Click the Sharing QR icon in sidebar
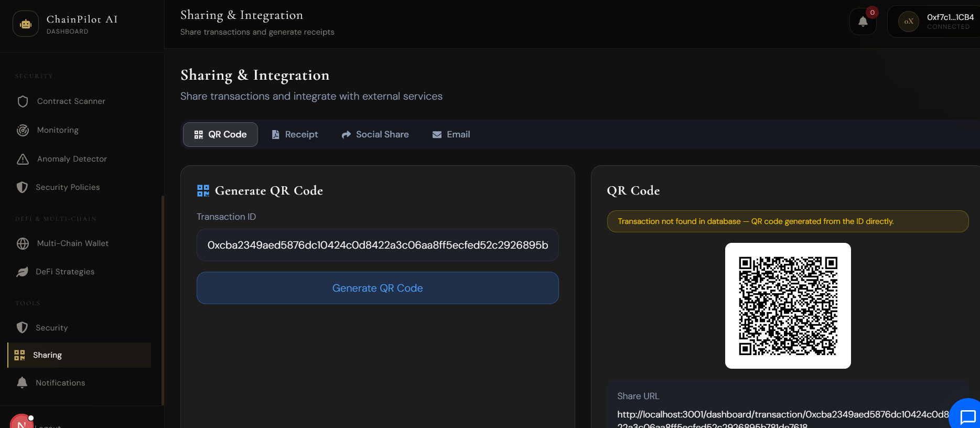This screenshot has height=428, width=980. tap(20, 355)
